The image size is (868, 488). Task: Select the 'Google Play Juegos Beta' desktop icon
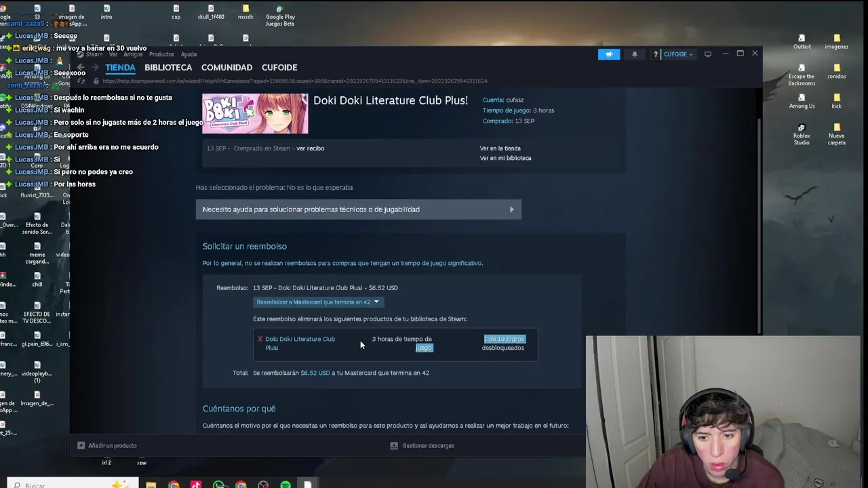[279, 16]
